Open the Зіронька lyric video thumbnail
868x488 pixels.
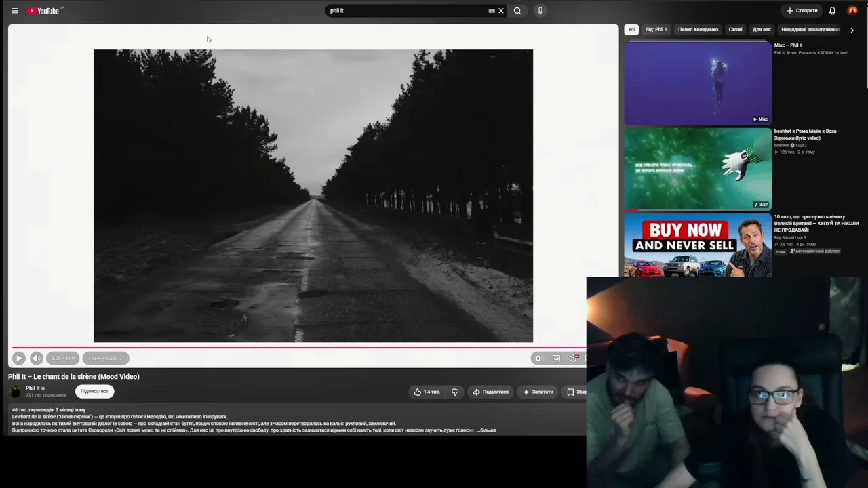(698, 169)
